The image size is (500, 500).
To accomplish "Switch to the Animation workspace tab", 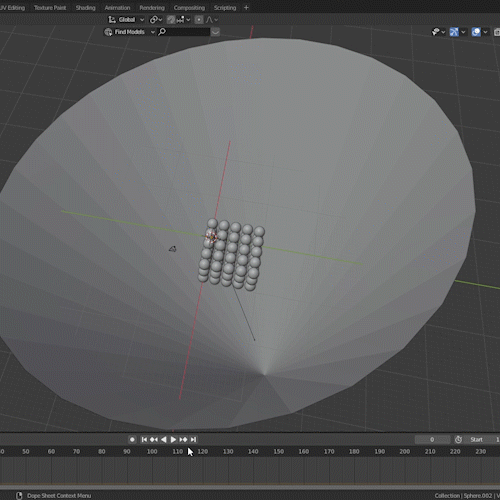I will point(117,8).
